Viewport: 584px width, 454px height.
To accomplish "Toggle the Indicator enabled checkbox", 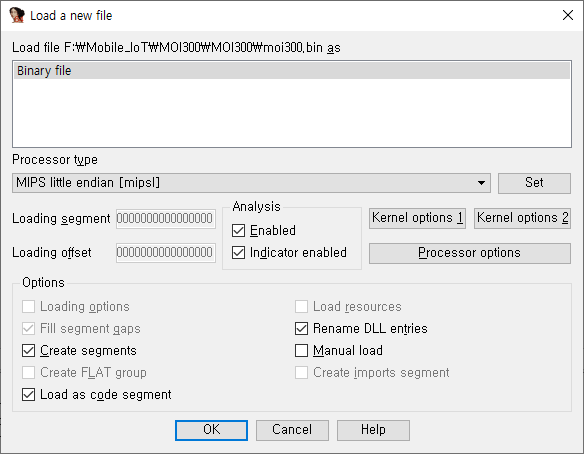I will tap(238, 253).
